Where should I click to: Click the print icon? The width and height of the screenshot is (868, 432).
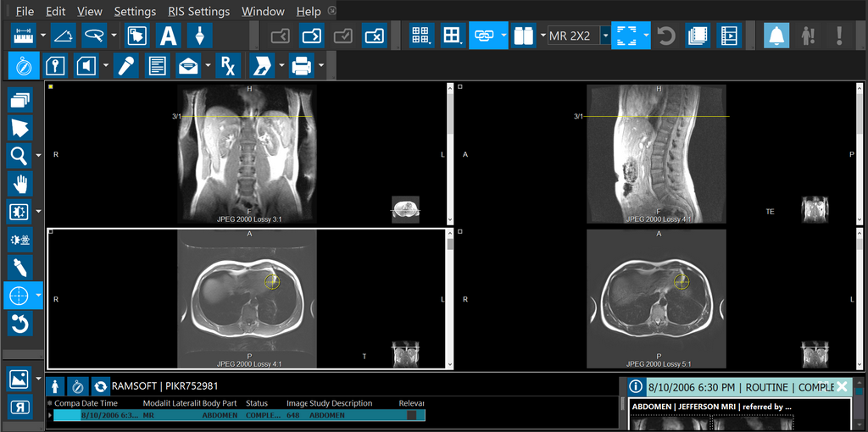click(300, 65)
